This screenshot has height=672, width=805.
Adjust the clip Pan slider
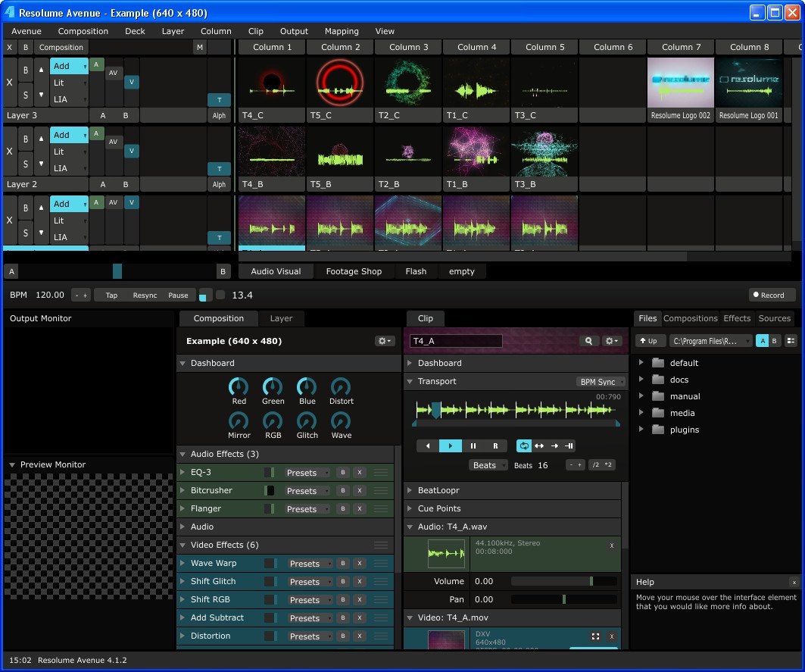click(564, 599)
